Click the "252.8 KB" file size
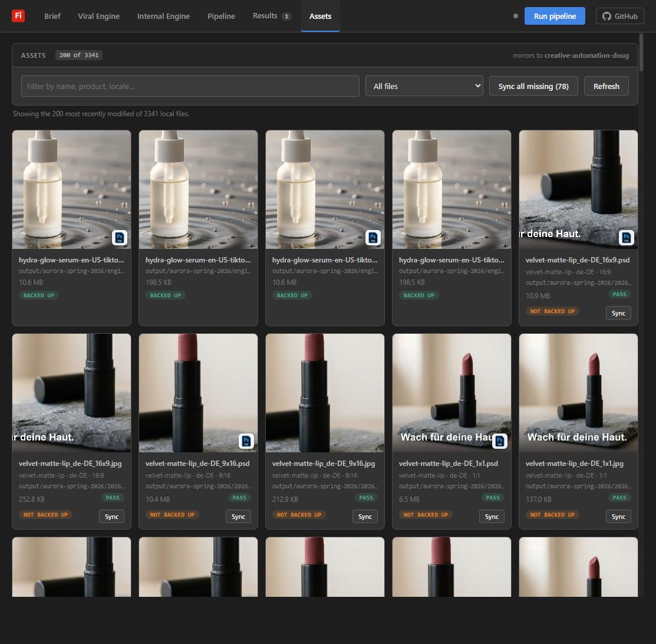 point(31,500)
